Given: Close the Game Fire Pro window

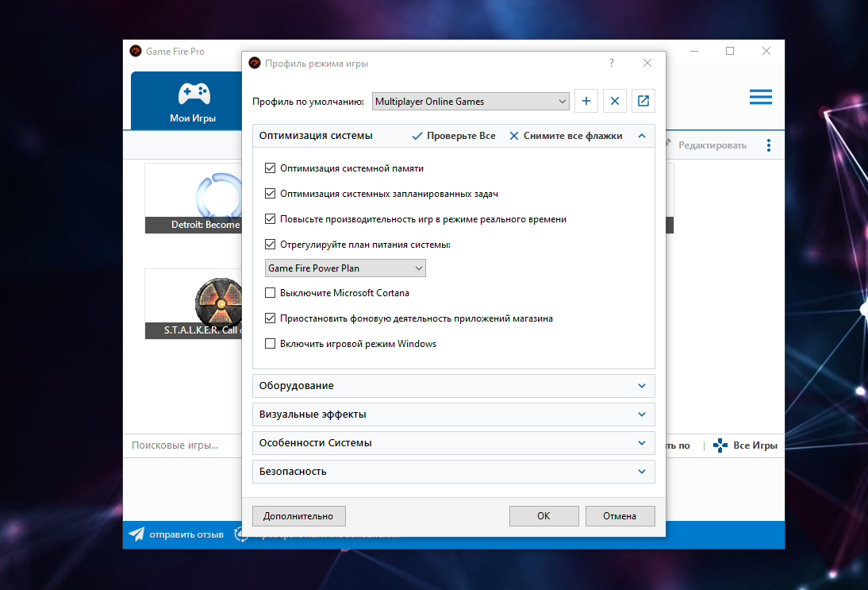Looking at the screenshot, I should [766, 51].
